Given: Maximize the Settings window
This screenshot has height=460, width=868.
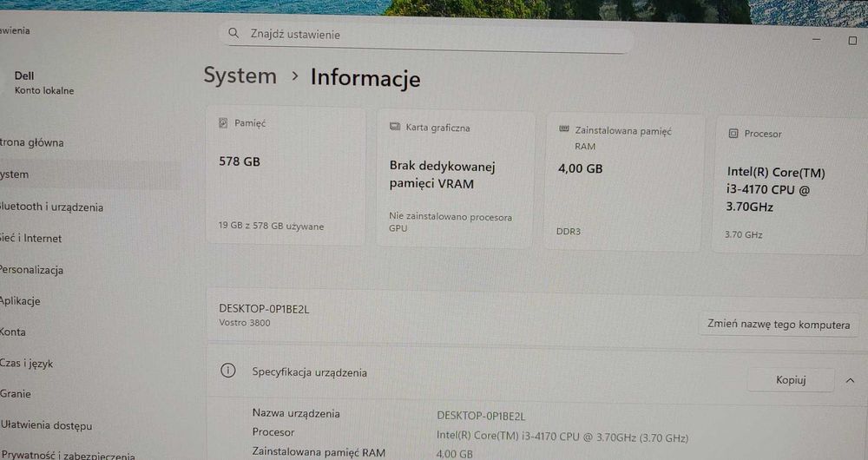Looking at the screenshot, I should pos(852,41).
